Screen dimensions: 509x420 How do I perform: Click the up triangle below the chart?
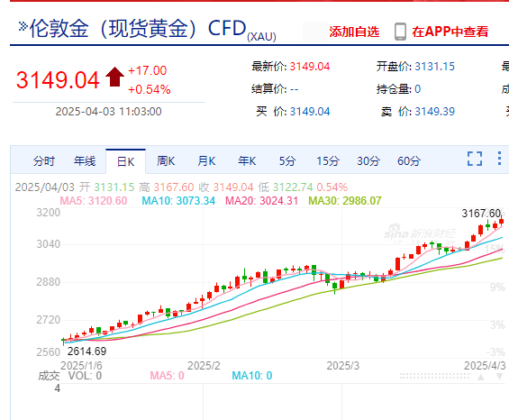[481, 377]
